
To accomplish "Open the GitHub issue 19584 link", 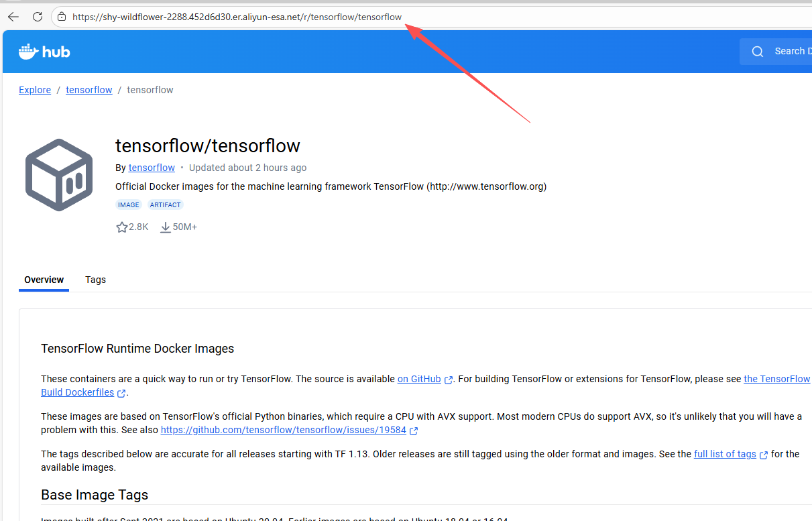I will 283,430.
